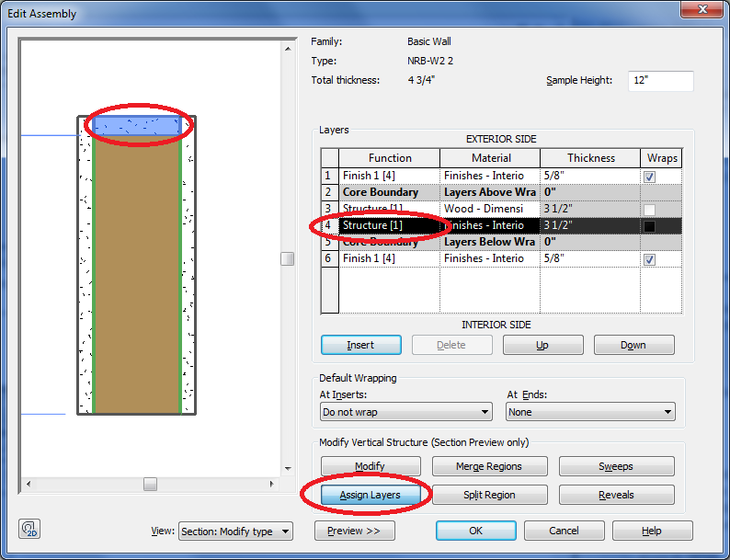Click Function cell 'Finish 1 [4]' in row 6

pos(389,258)
